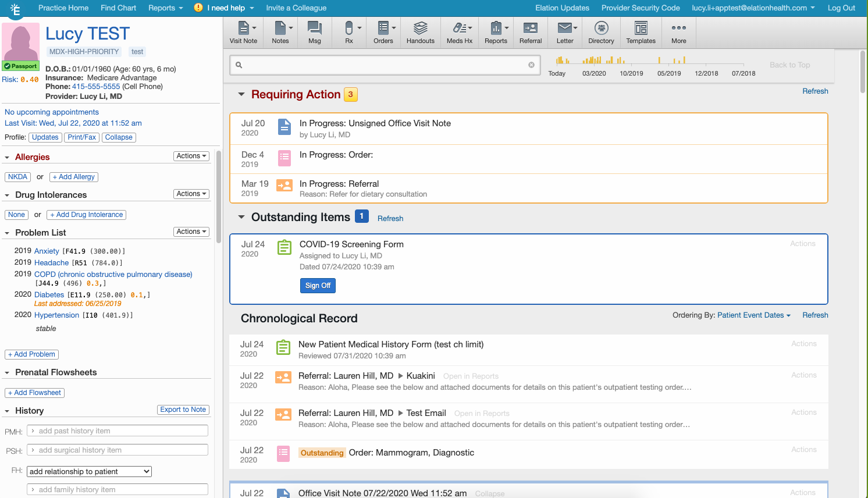Viewport: 868px width, 498px height.
Task: Open Find Chart
Action: 118,8
